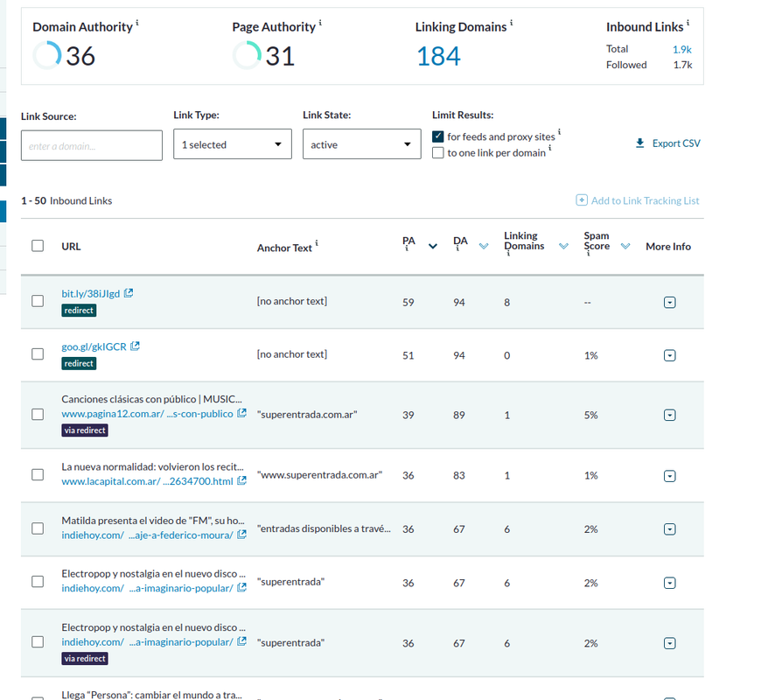Click Add to Link Tracking List

[x=645, y=200]
